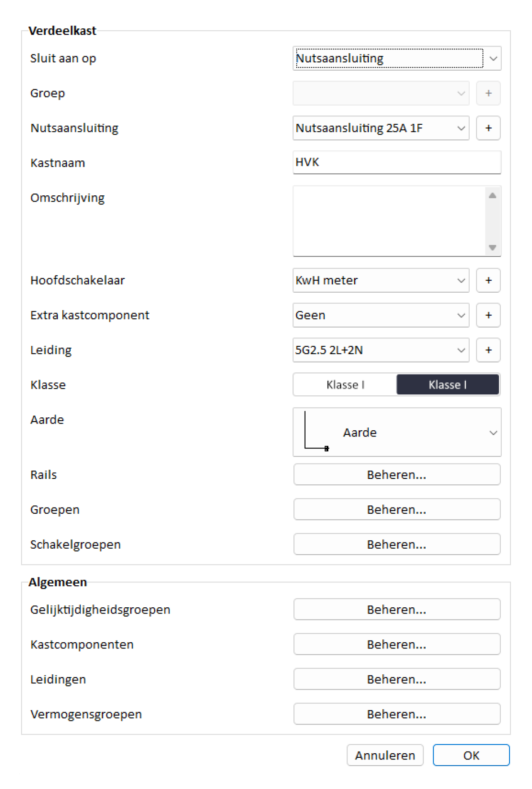Image resolution: width=532 pixels, height=789 pixels.
Task: Open Beheren for Rails
Action: click(x=397, y=475)
